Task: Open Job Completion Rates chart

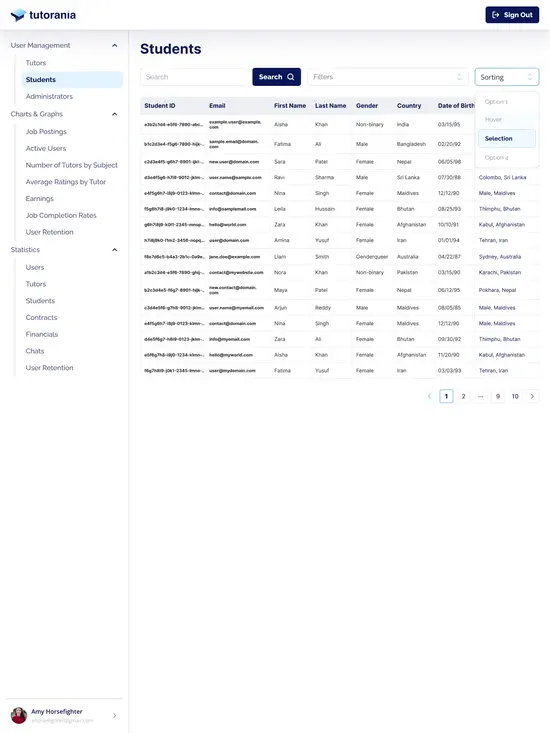Action: 61,216
